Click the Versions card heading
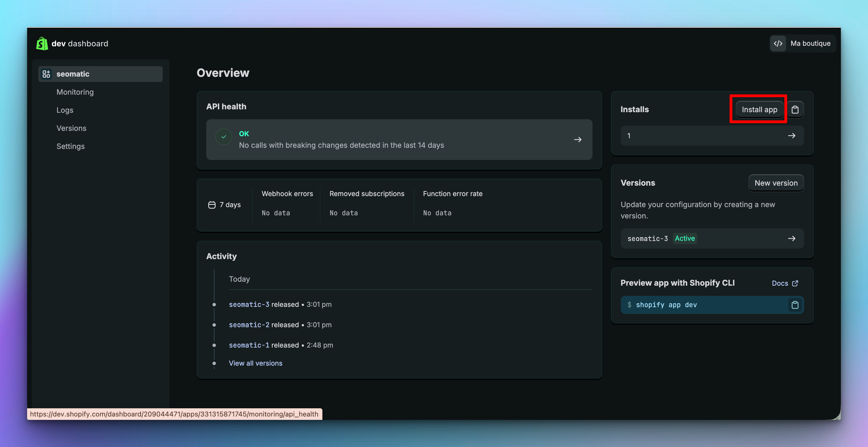 638,183
